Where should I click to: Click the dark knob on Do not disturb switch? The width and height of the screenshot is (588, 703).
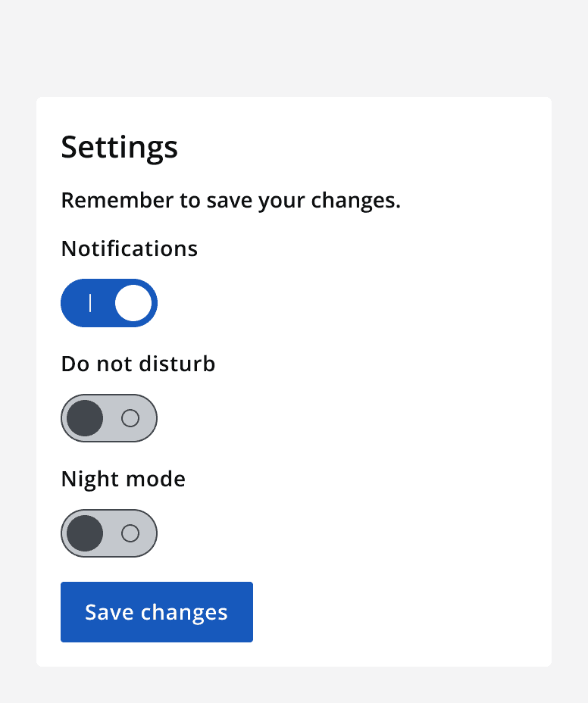click(x=85, y=417)
